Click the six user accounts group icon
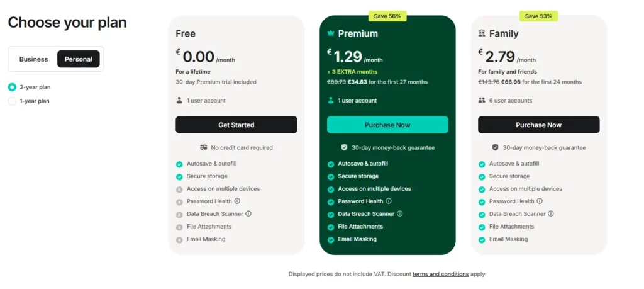Screen dimensions: 644x289 click(482, 100)
